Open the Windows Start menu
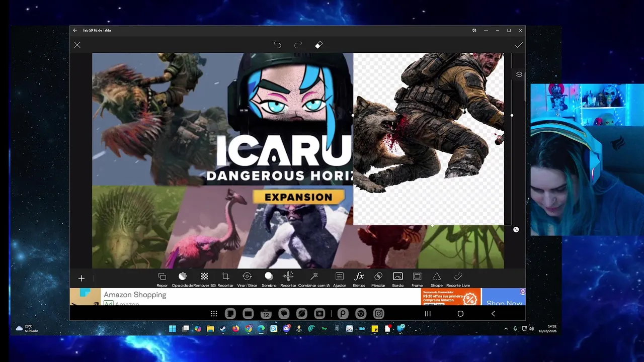This screenshot has height=362, width=644. (x=173, y=329)
